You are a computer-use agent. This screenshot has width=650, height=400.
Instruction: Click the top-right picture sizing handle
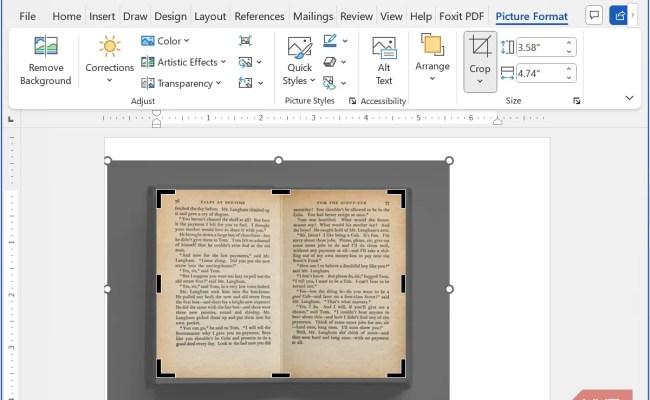click(x=449, y=160)
